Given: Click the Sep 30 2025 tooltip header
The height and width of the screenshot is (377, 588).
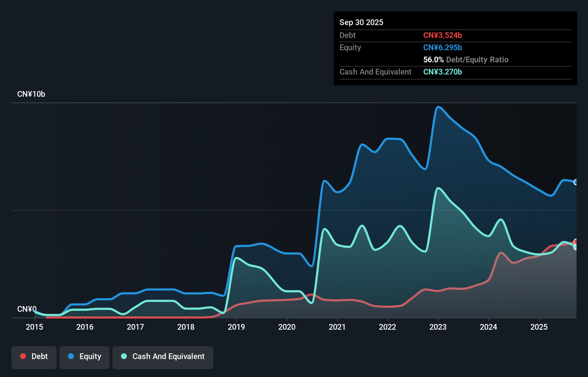Looking at the screenshot, I should [x=361, y=22].
